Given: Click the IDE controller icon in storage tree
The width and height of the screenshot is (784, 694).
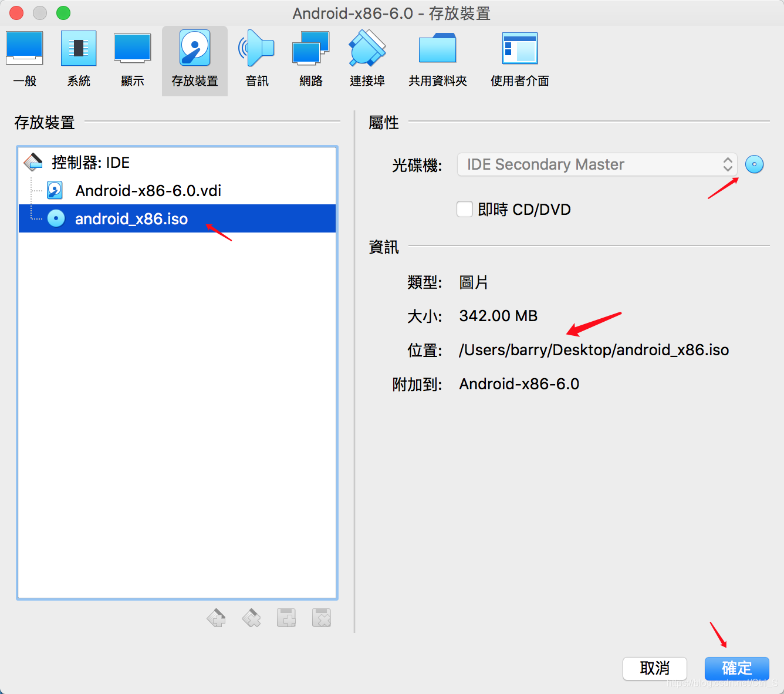Looking at the screenshot, I should 33,162.
